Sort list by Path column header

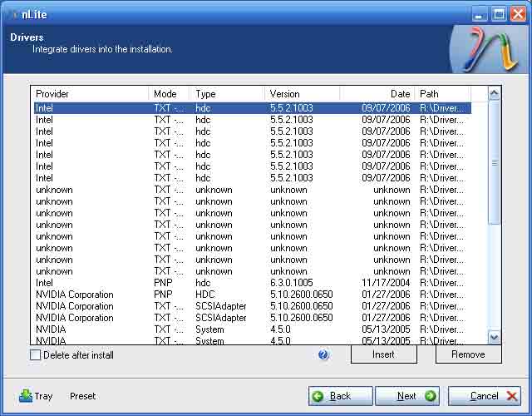[442, 94]
